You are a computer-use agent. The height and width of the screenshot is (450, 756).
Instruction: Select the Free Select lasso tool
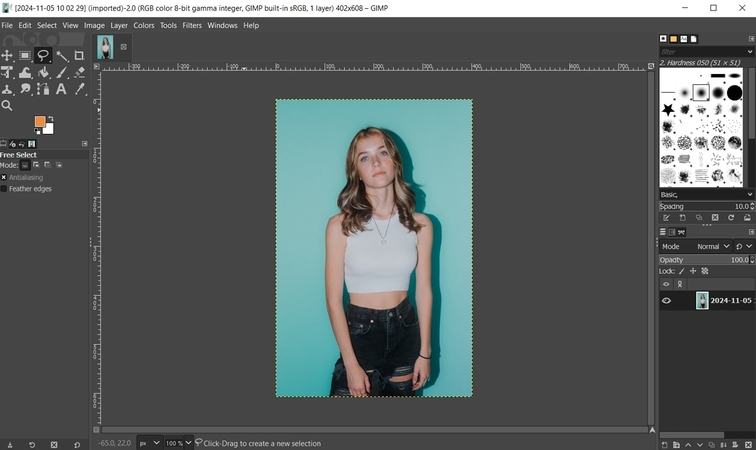click(x=43, y=55)
